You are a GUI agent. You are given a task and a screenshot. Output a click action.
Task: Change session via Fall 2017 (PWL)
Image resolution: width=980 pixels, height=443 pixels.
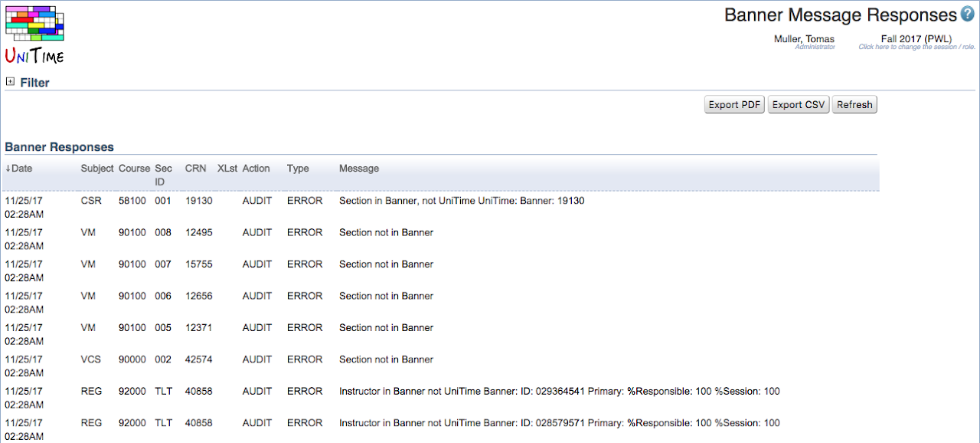(916, 39)
